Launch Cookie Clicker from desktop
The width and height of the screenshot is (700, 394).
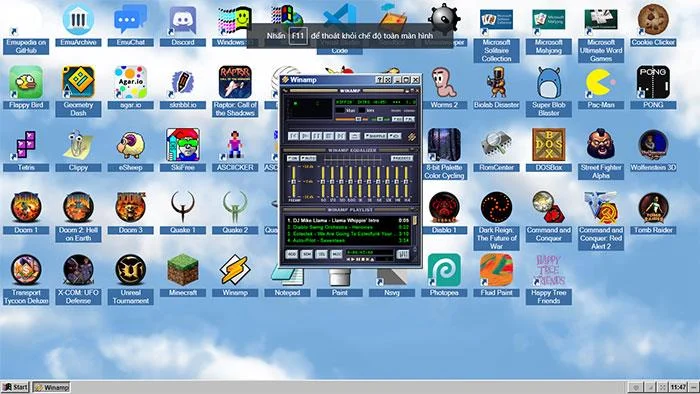(x=653, y=25)
